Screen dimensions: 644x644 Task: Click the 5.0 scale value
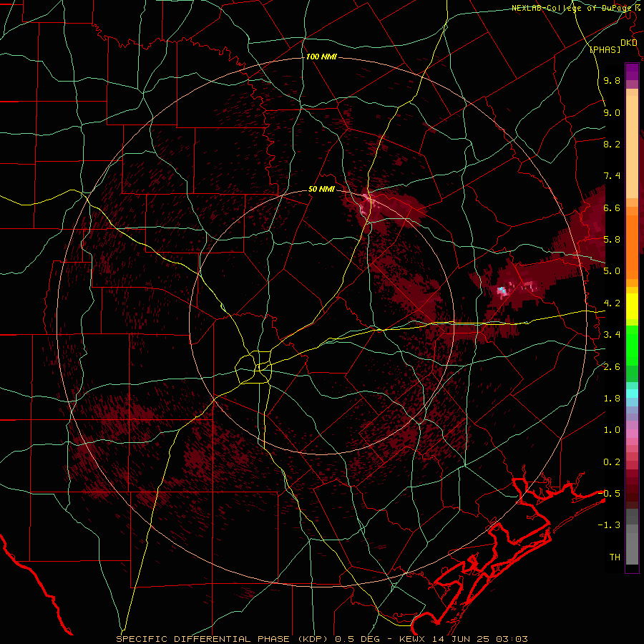tap(612, 271)
